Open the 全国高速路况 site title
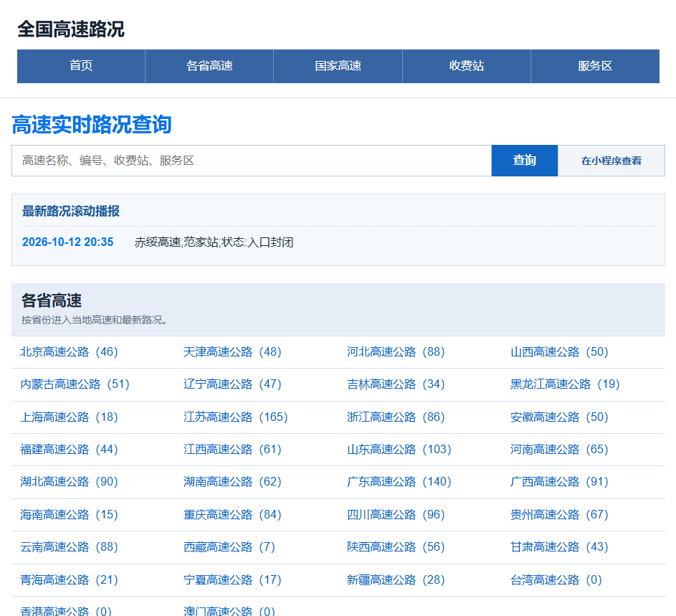The height and width of the screenshot is (616, 676). pos(71,29)
